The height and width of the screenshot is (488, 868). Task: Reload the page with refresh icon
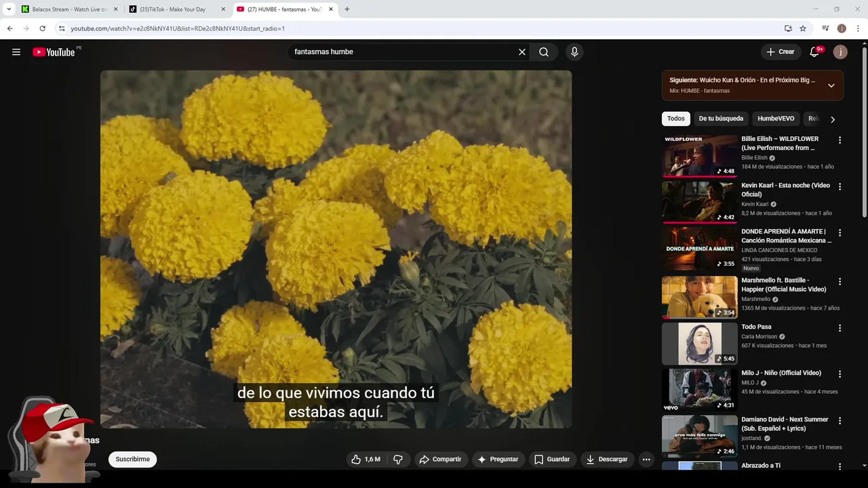click(x=42, y=28)
